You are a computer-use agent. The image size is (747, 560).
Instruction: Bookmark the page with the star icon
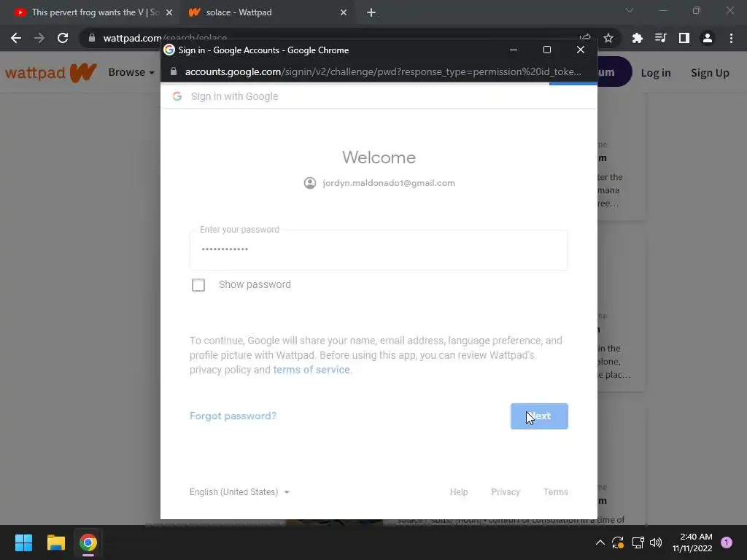tap(608, 38)
